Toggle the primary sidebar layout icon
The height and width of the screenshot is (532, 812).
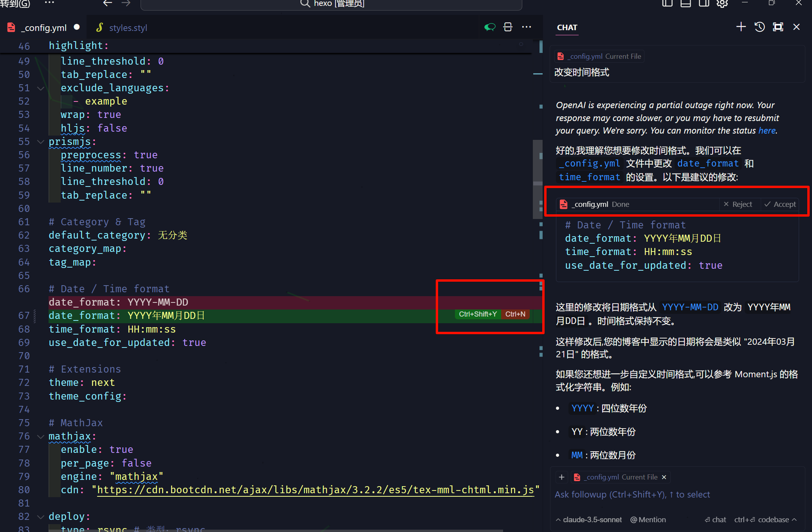pyautogui.click(x=667, y=4)
